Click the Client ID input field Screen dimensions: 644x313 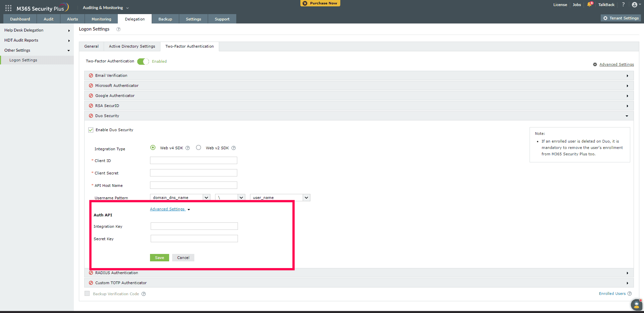click(194, 160)
